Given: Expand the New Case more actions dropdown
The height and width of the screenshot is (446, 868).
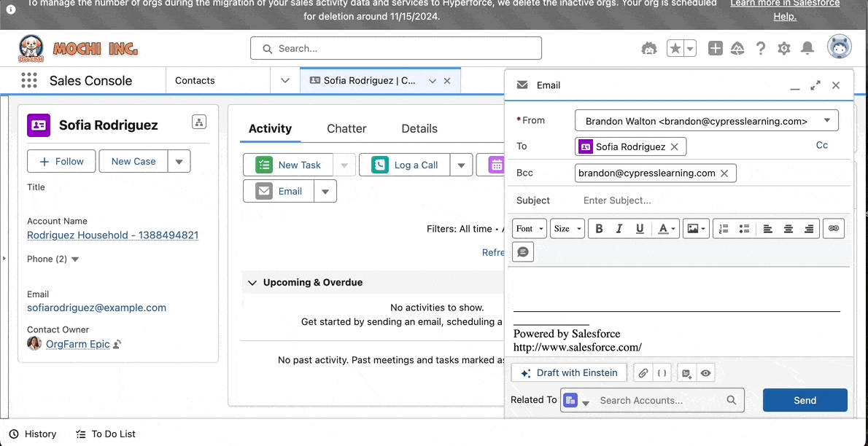Looking at the screenshot, I should [179, 162].
